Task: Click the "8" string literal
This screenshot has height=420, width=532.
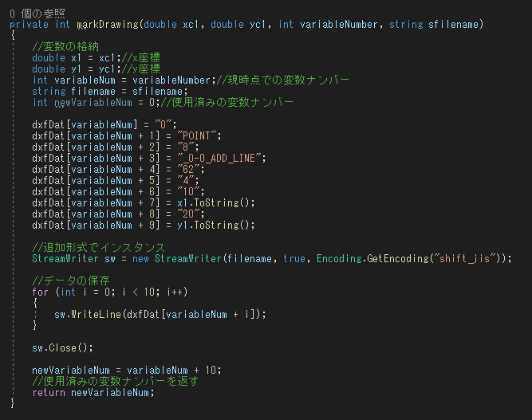Action: click(x=186, y=147)
